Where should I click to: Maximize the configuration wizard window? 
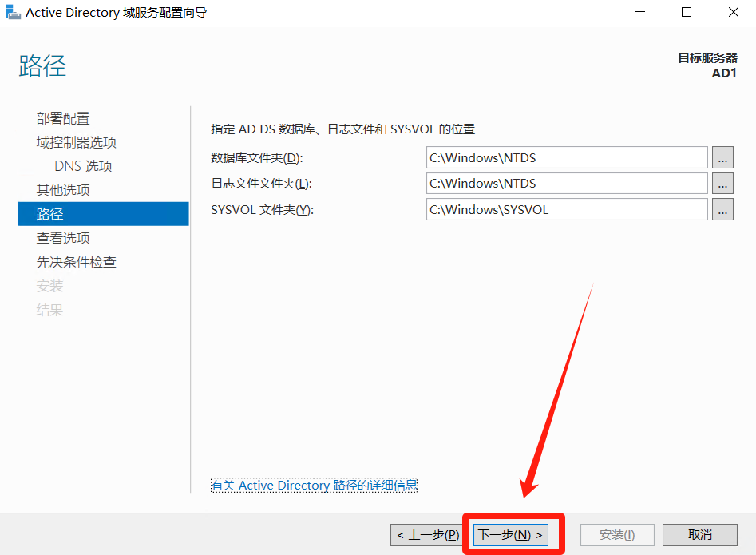tap(687, 13)
